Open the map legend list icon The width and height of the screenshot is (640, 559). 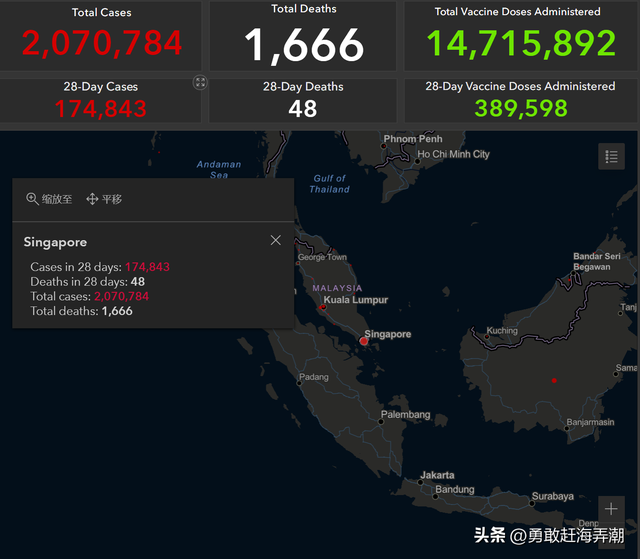(611, 156)
